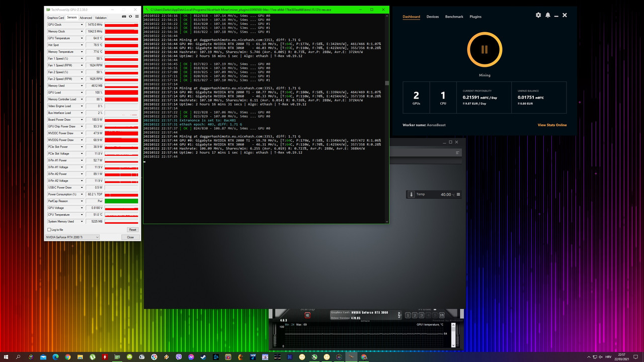Open Mail app from taskbar
The height and width of the screenshot is (362, 644).
click(43, 357)
